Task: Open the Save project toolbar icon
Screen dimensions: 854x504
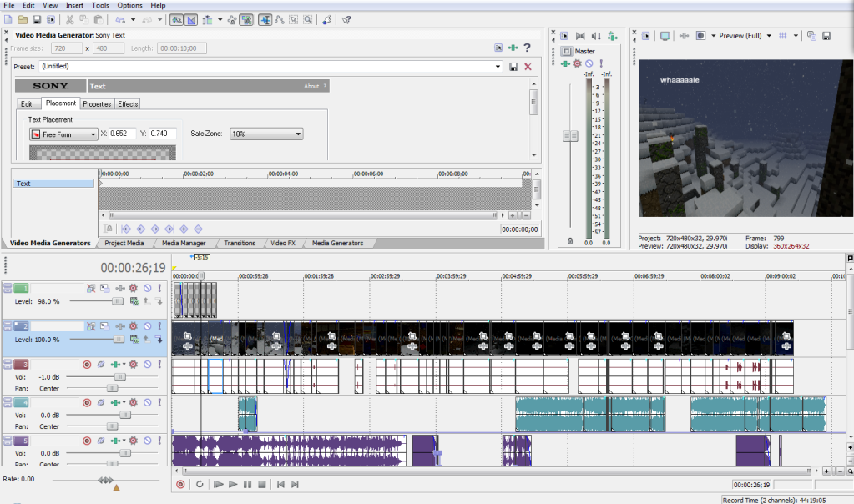Action: (37, 19)
